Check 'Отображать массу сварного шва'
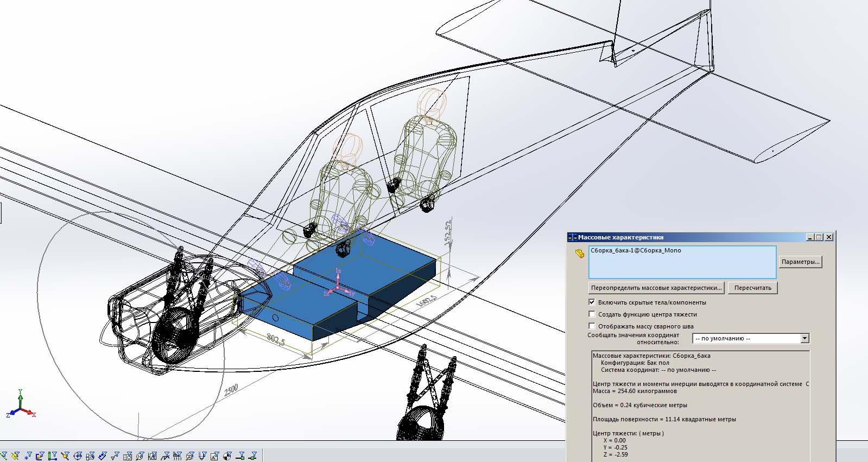The width and height of the screenshot is (868, 462). tap(592, 326)
